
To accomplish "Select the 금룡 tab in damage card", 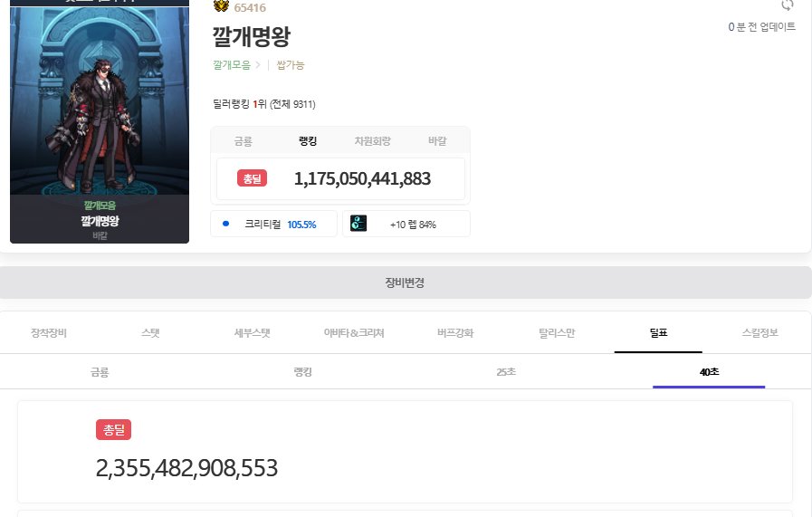I will point(243,141).
